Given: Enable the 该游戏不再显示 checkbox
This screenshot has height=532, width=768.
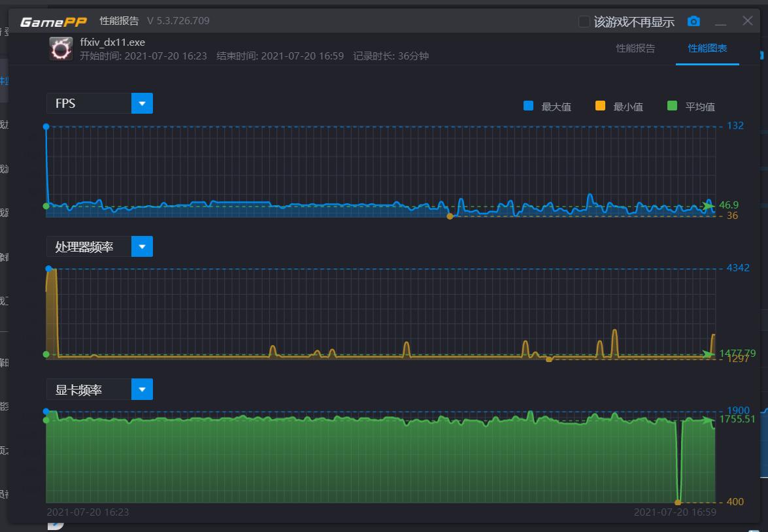Looking at the screenshot, I should click(x=584, y=22).
